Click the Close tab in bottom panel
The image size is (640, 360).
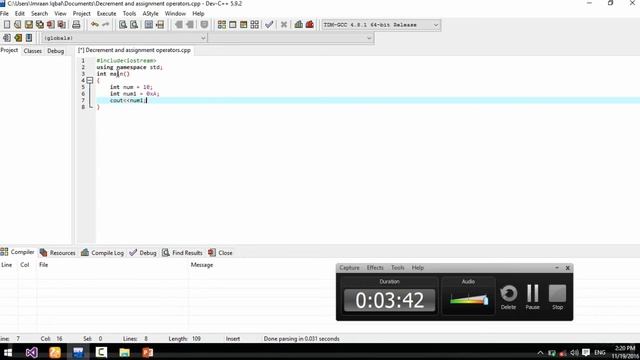coord(220,253)
